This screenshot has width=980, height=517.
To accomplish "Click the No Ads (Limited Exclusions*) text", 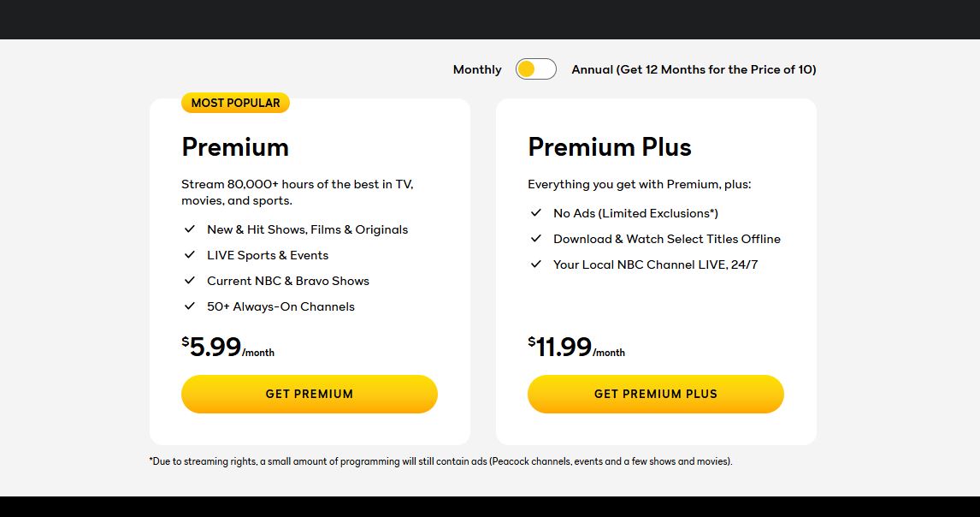I will [x=635, y=213].
